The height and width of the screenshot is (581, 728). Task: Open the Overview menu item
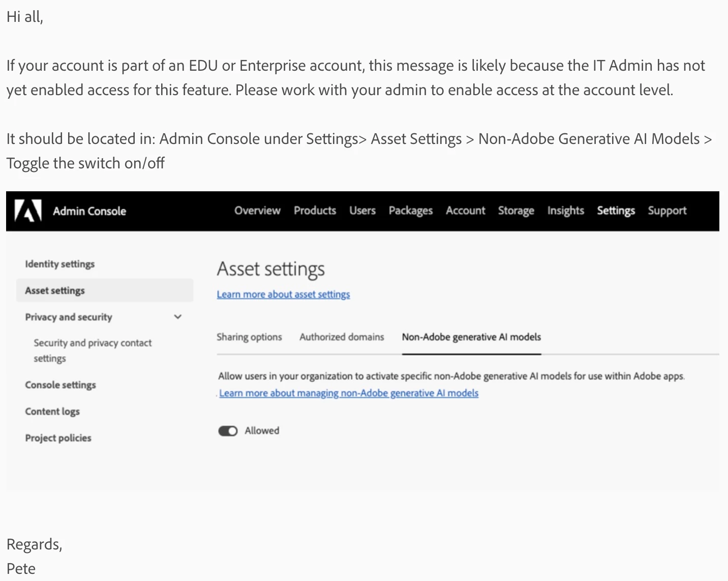[257, 211]
